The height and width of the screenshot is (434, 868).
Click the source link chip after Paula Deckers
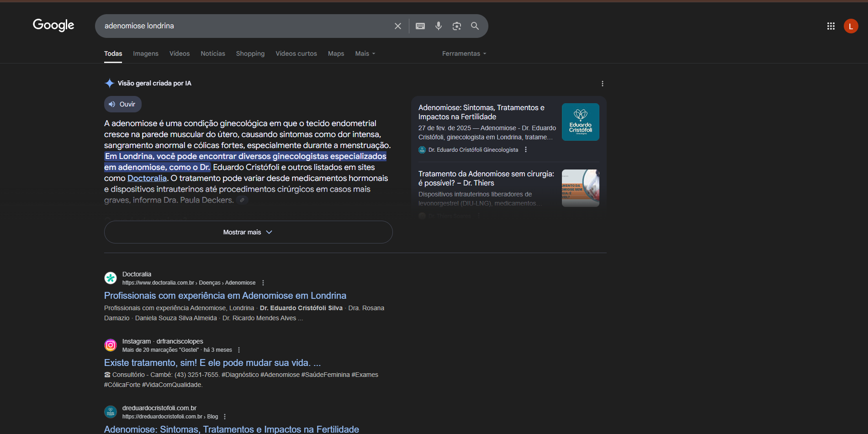click(242, 200)
